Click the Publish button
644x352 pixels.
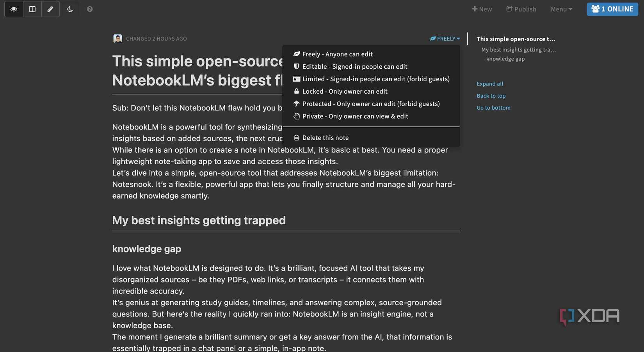(x=521, y=9)
